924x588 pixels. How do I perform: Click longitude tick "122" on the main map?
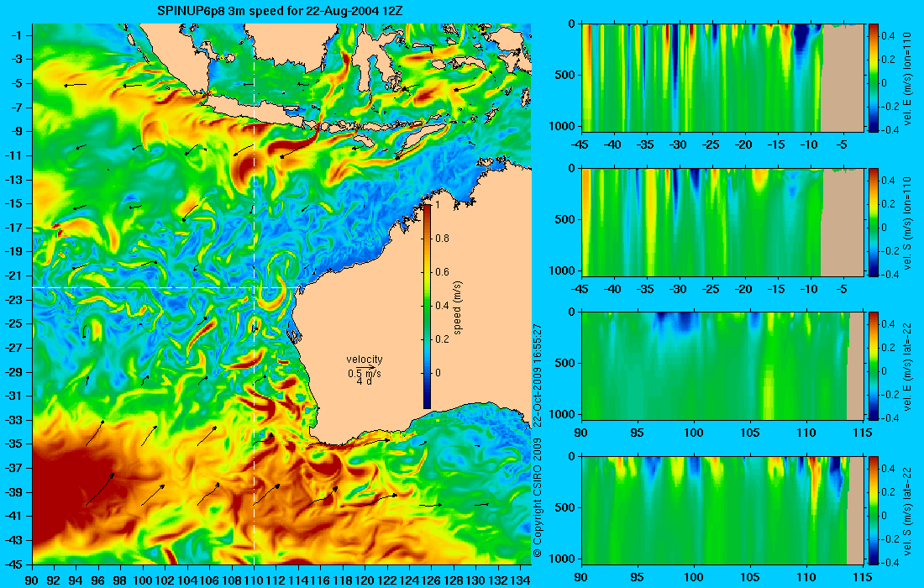(x=387, y=580)
